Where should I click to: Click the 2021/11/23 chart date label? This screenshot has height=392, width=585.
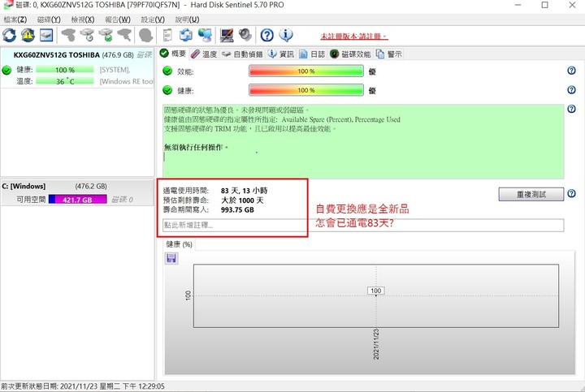point(376,344)
